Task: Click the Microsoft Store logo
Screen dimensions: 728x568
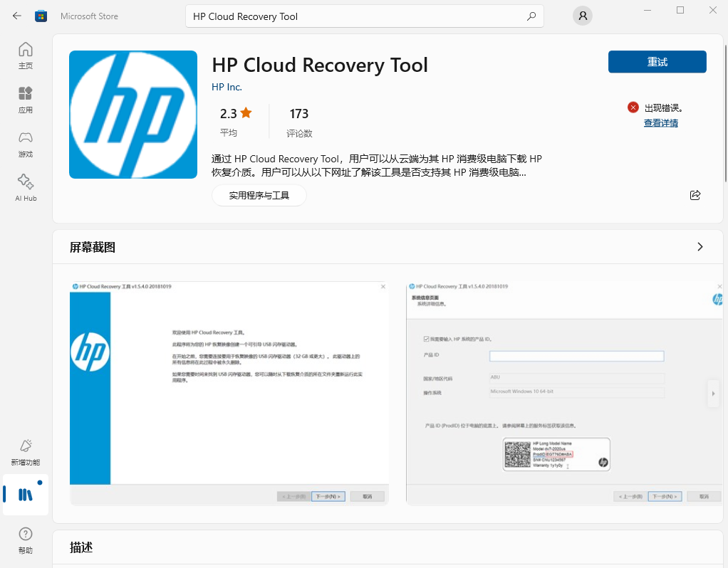Action: [41, 15]
